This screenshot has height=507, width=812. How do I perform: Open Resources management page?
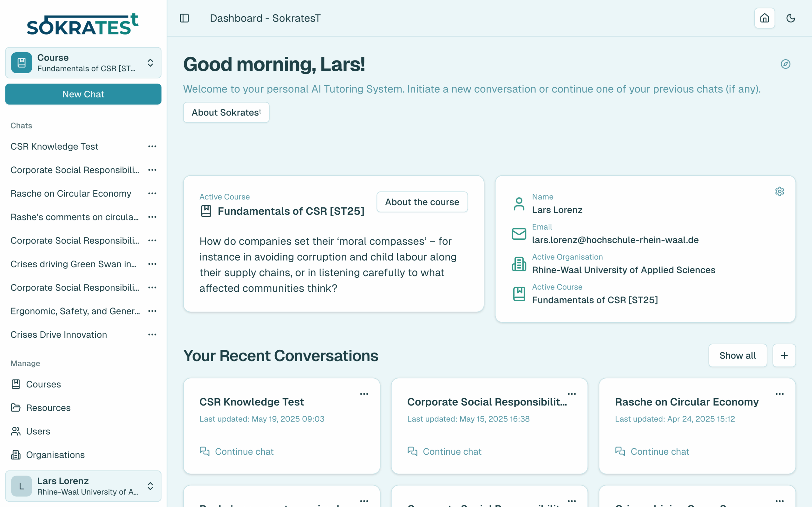click(x=41, y=408)
